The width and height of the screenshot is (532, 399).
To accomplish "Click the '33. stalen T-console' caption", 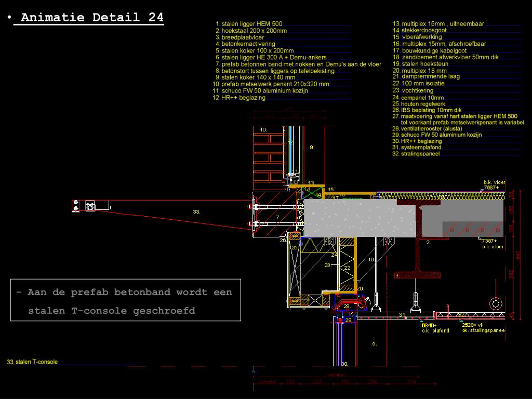I will tap(32, 362).
